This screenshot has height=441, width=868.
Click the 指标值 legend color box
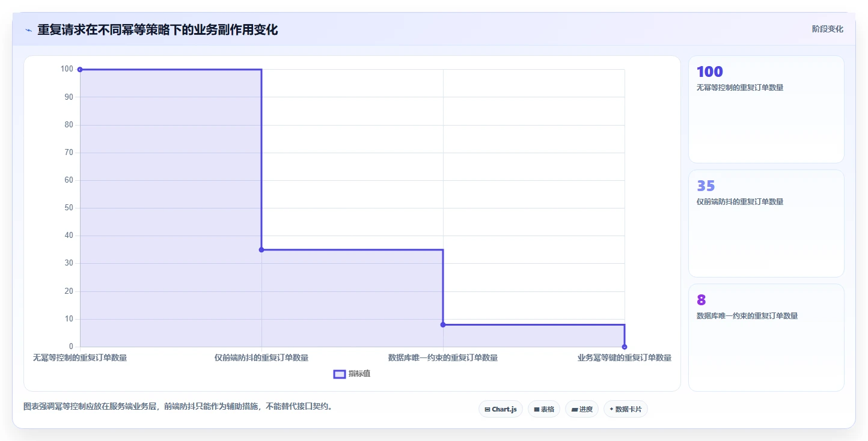coord(339,374)
